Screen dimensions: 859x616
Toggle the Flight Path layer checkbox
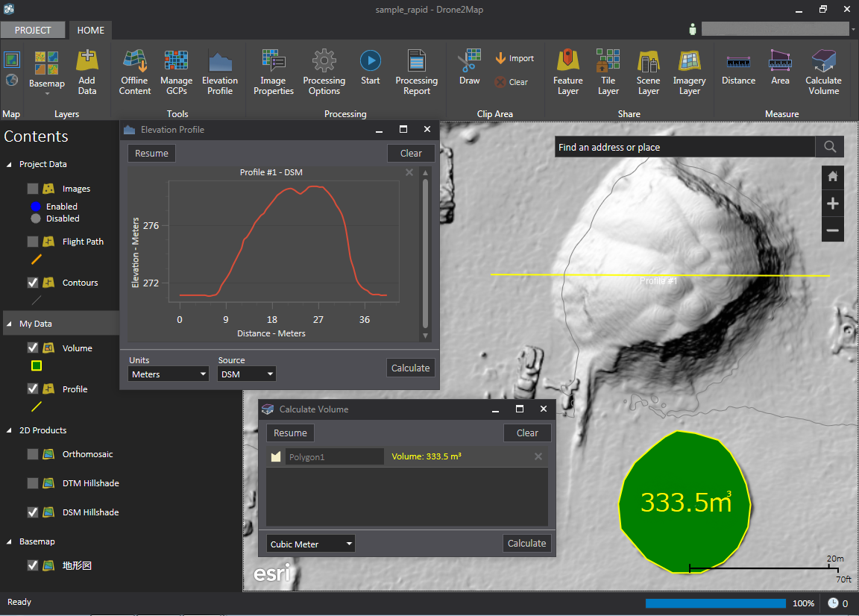point(33,242)
